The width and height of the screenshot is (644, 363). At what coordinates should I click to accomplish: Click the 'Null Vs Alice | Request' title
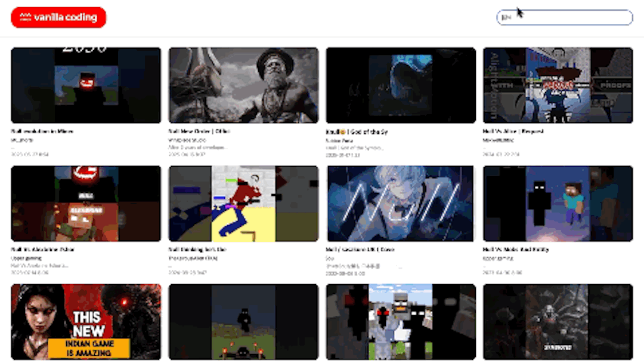(x=513, y=131)
